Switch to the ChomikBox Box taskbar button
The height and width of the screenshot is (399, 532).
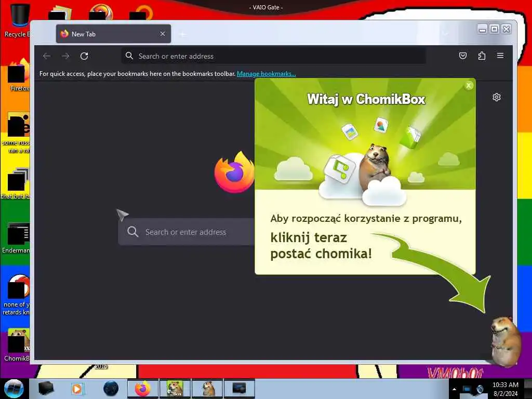coord(175,389)
